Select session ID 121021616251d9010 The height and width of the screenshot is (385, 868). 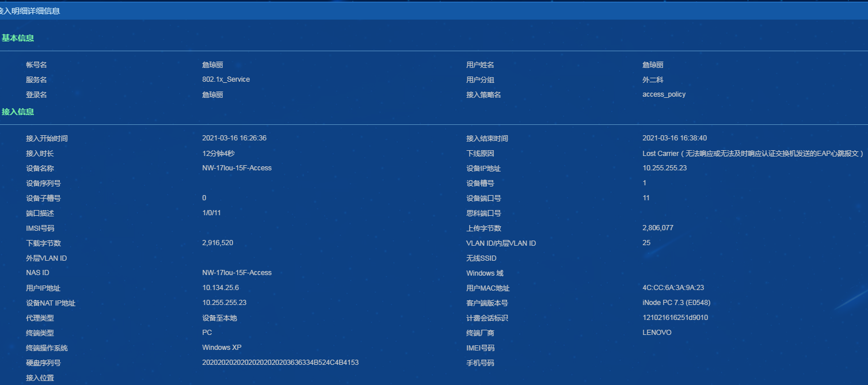[x=675, y=318]
